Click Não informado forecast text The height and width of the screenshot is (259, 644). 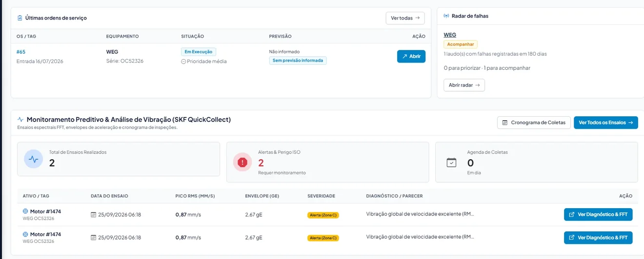[x=284, y=51]
